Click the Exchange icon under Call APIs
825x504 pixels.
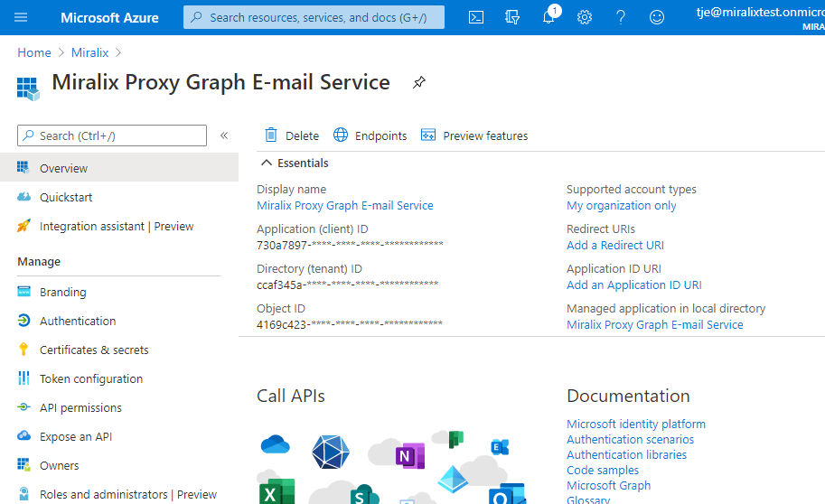[500, 447]
